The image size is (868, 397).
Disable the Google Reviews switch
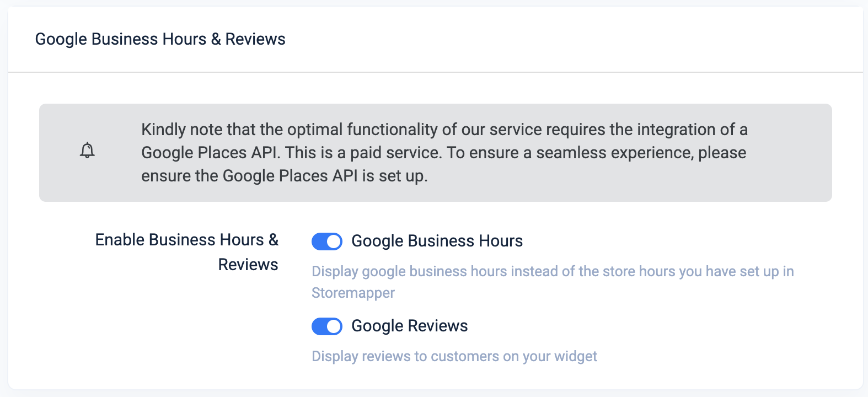pos(327,326)
